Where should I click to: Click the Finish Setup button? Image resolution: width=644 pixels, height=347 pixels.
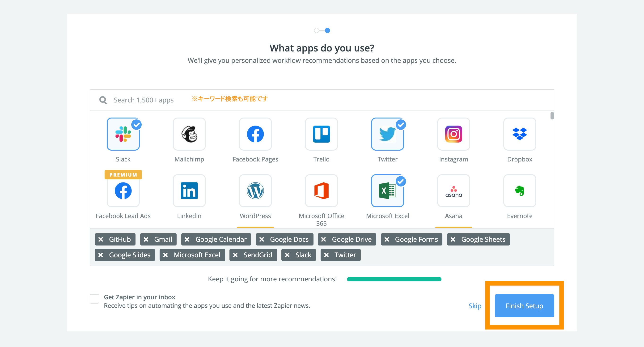pyautogui.click(x=524, y=306)
